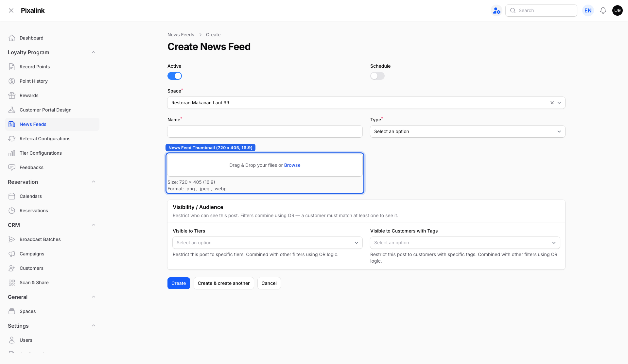Viewport: 628px width, 364px height.
Task: Click the Create breadcrumb
Action: (x=213, y=35)
